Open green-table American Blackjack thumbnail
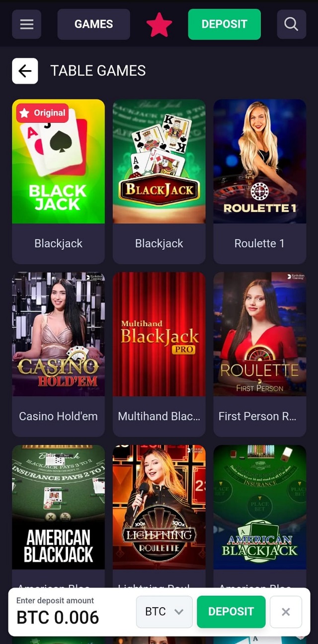The height and width of the screenshot is (644, 318). point(260,507)
